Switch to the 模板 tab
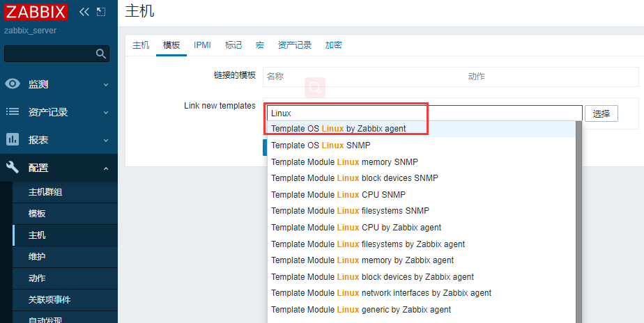The height and width of the screenshot is (323, 644). 171,45
